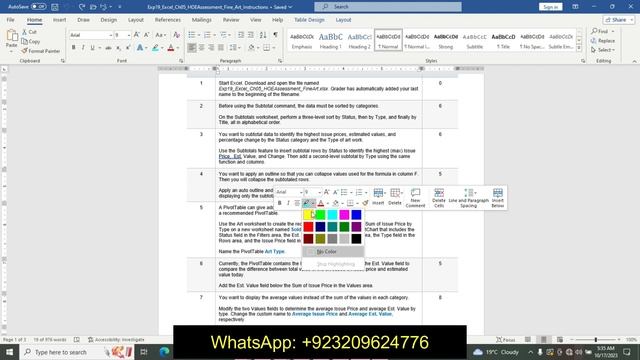
Task: Toggle the AutoSave switch off
Action: tap(38, 7)
